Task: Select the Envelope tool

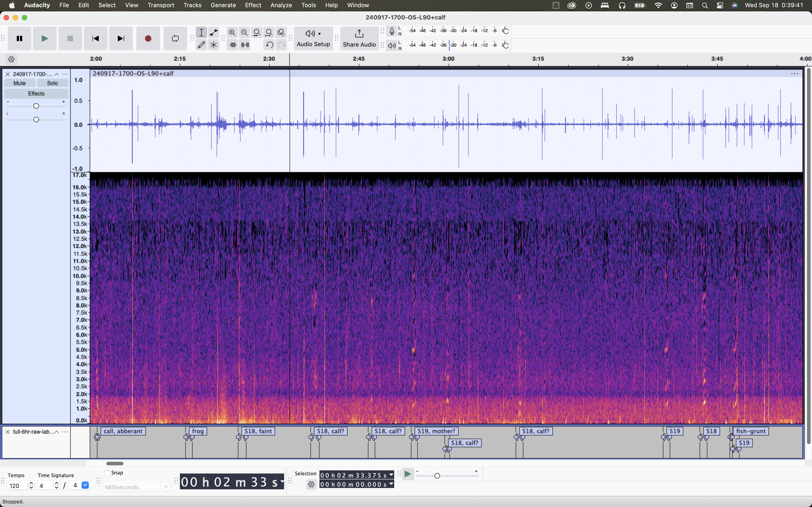Action: [x=213, y=33]
